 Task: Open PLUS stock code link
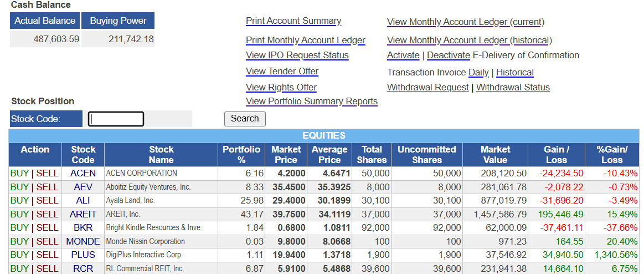83,255
